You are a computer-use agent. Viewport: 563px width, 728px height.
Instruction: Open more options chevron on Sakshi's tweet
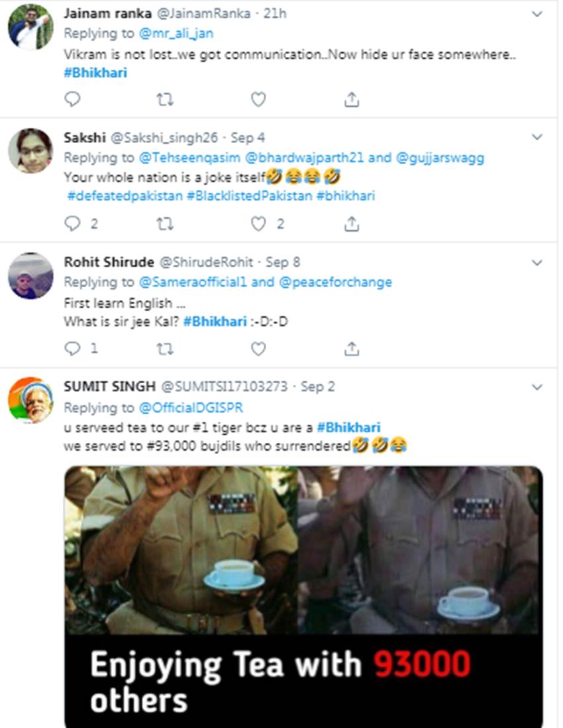(537, 138)
